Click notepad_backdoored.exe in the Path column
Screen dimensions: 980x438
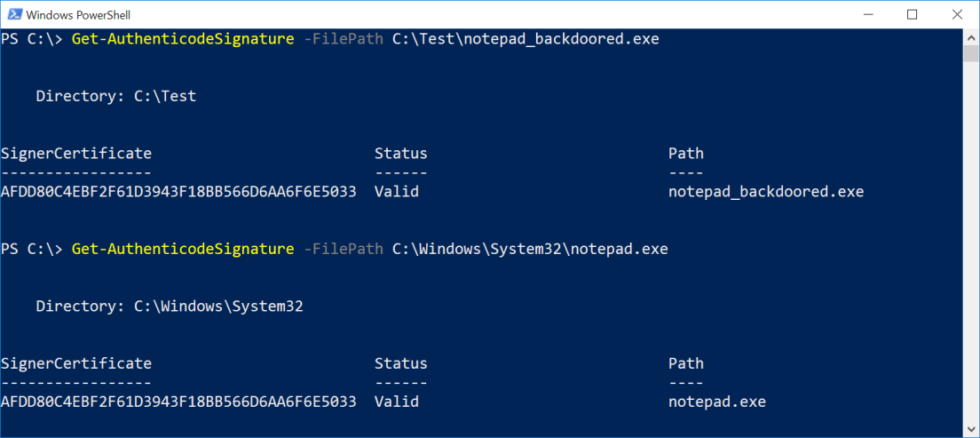pyautogui.click(x=765, y=192)
